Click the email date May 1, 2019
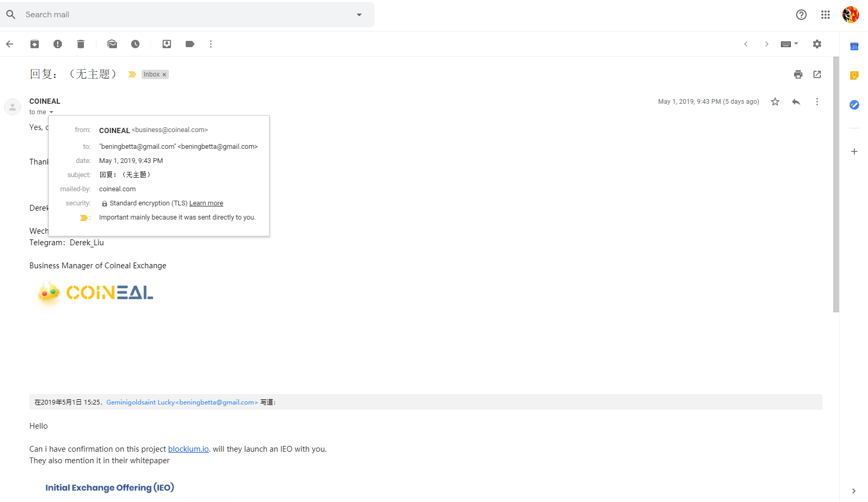Image resolution: width=868 pixels, height=502 pixels. (x=709, y=102)
